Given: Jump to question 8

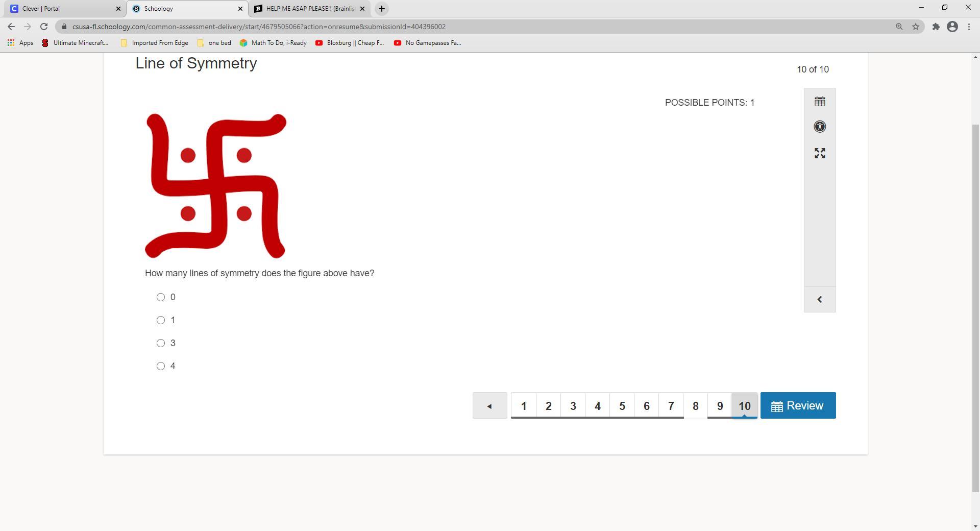Looking at the screenshot, I should [696, 406].
